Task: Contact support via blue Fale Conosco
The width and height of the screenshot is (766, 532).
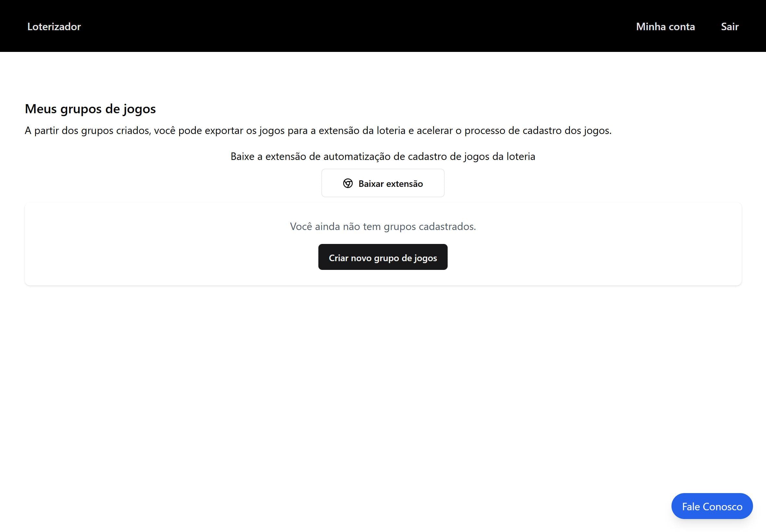Action: pyautogui.click(x=712, y=506)
